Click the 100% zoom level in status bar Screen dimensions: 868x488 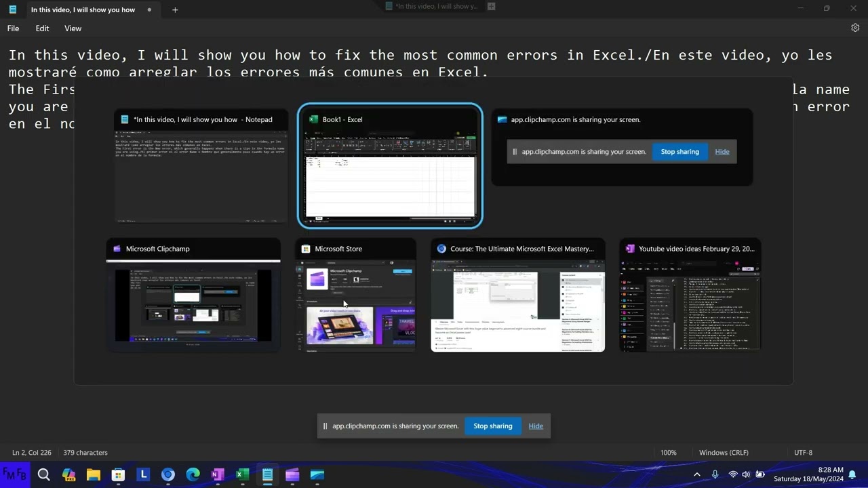(x=668, y=452)
